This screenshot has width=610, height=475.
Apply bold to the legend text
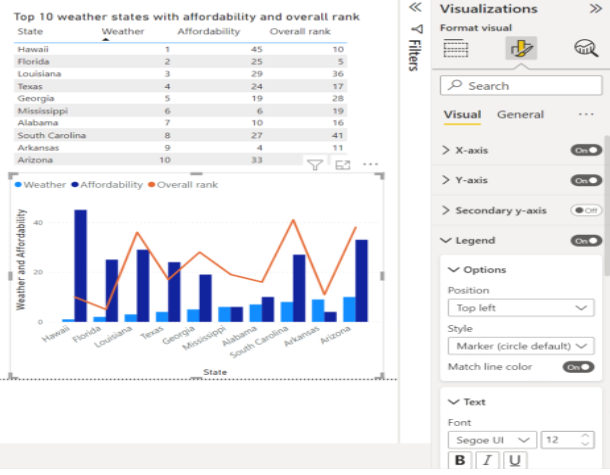pos(460,461)
